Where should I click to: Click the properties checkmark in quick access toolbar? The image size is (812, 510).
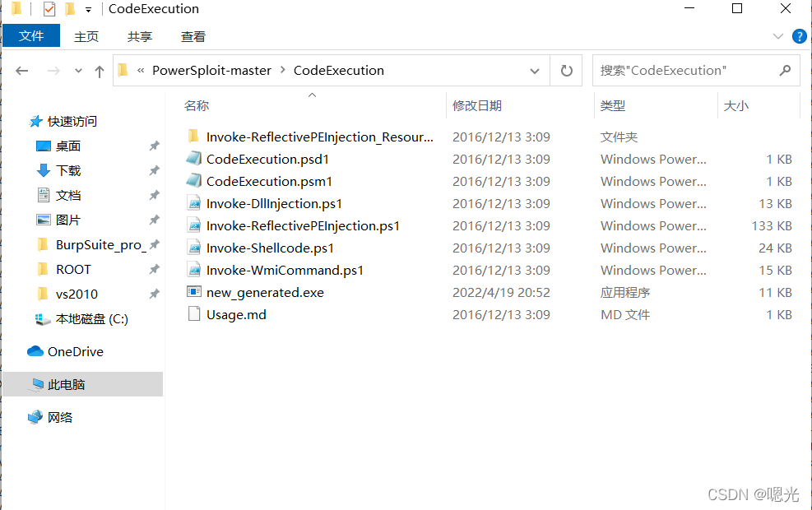tap(49, 9)
